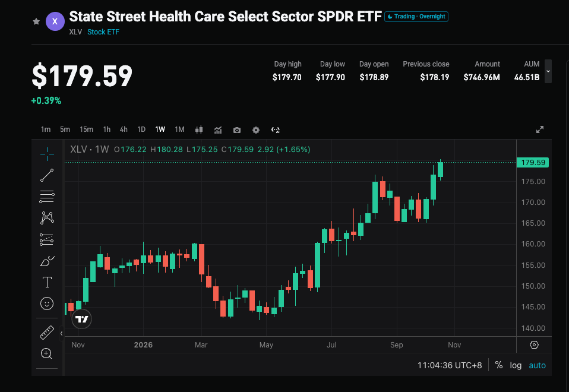Switch chart to 15m interval
This screenshot has height=392, width=569.
[86, 129]
